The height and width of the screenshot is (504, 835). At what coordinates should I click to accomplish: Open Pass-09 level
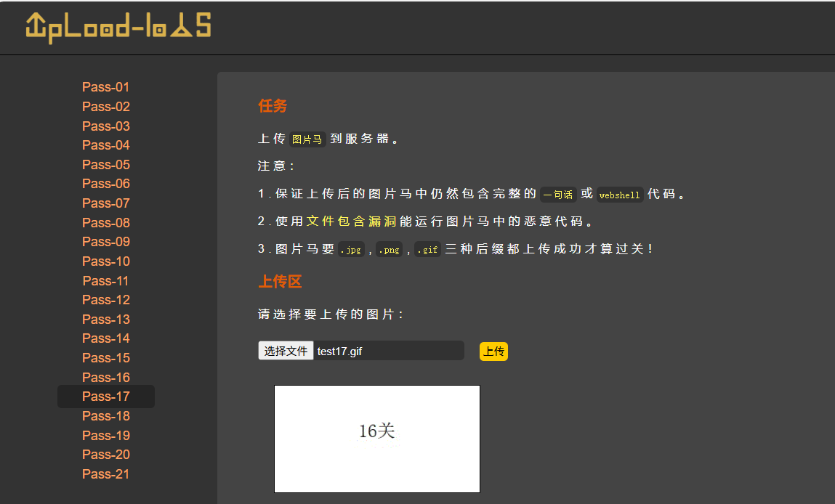[x=106, y=242]
